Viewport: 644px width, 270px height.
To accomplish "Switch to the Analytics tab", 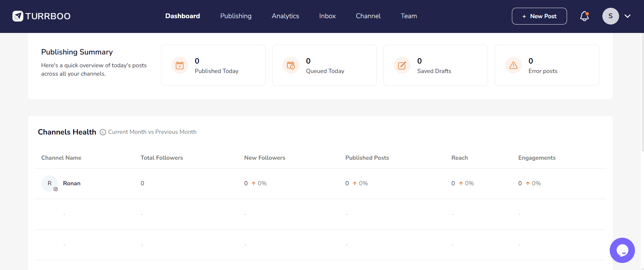I will click(x=285, y=16).
